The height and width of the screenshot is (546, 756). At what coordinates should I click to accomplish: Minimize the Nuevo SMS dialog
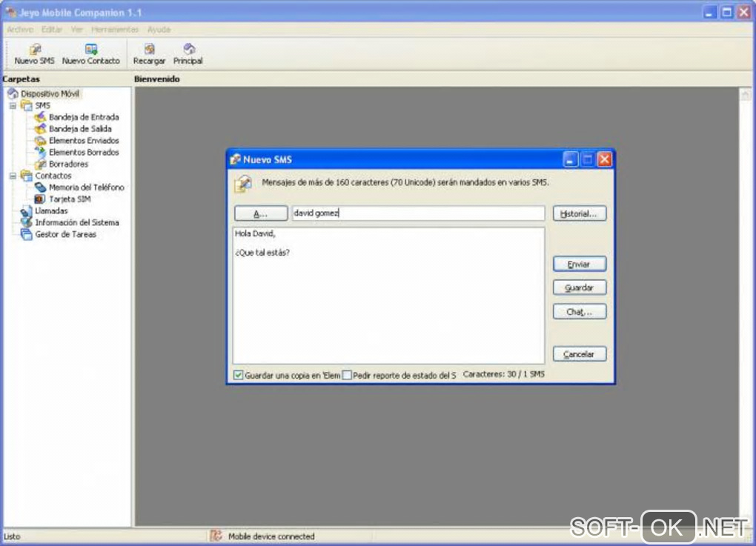coord(571,159)
